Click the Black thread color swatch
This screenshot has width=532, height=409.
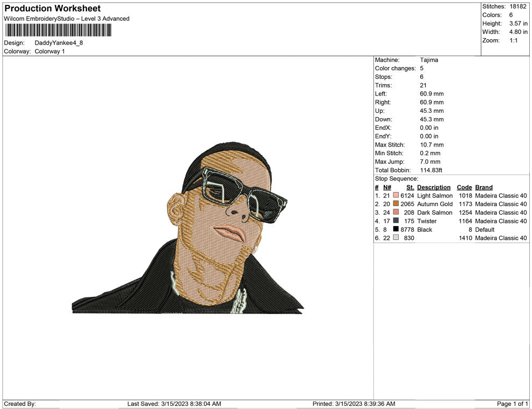(396, 229)
